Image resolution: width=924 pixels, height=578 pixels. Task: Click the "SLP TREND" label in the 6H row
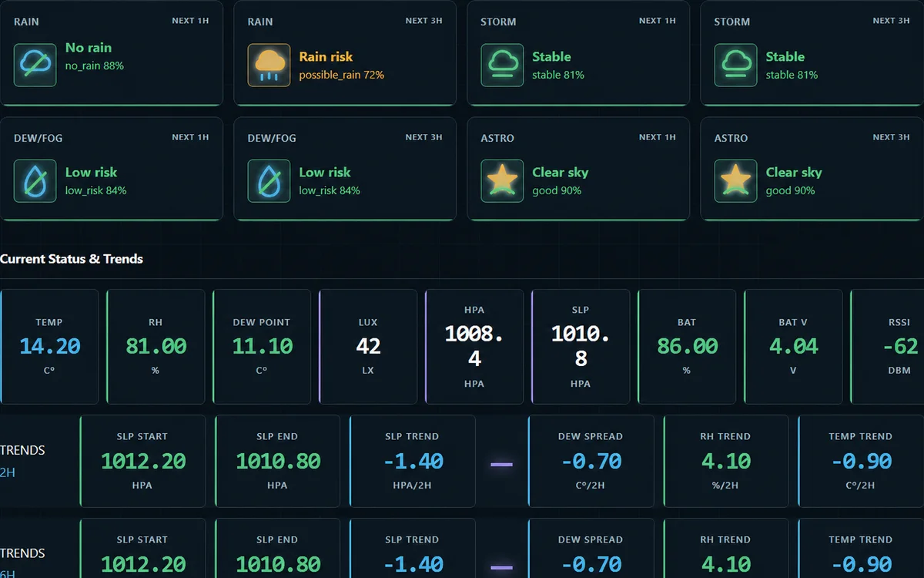[412, 539]
